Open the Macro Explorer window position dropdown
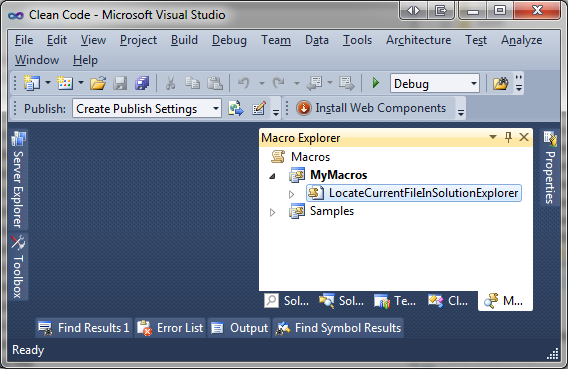This screenshot has width=568, height=369. [493, 137]
